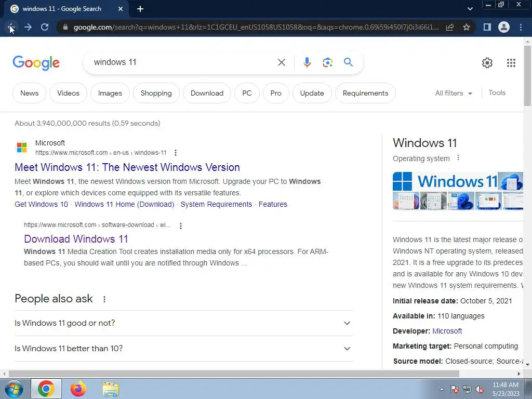Click the browser forward arrow

coord(28,27)
